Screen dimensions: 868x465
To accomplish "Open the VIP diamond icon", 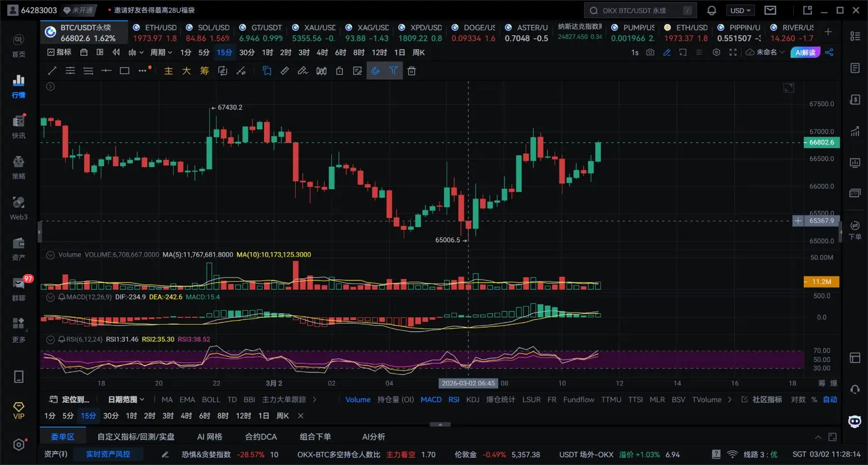I will click(19, 411).
